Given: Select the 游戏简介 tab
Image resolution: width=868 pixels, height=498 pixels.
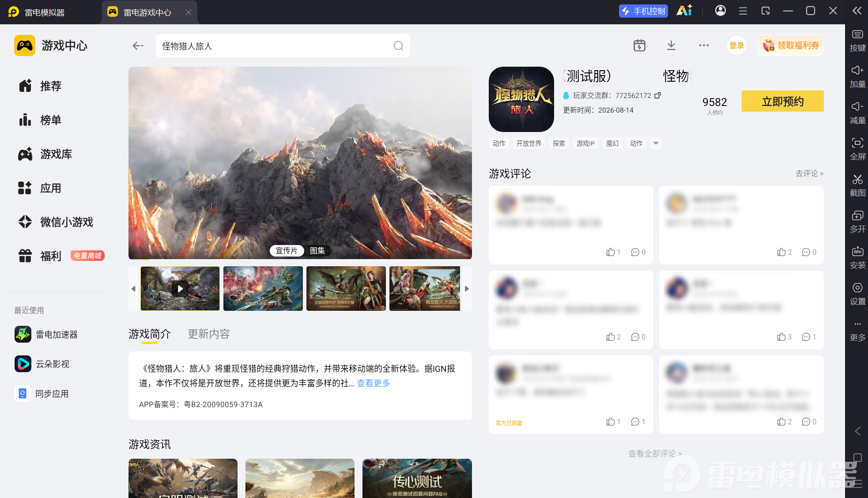Looking at the screenshot, I should 150,334.
